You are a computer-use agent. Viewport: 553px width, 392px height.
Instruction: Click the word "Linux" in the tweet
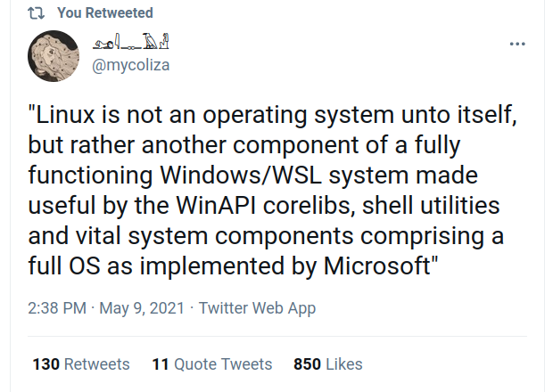point(66,115)
